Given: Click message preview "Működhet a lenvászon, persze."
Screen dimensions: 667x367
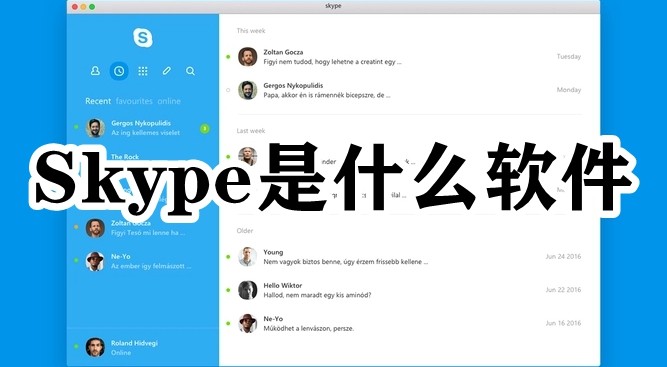Looking at the screenshot, I should point(308,329).
